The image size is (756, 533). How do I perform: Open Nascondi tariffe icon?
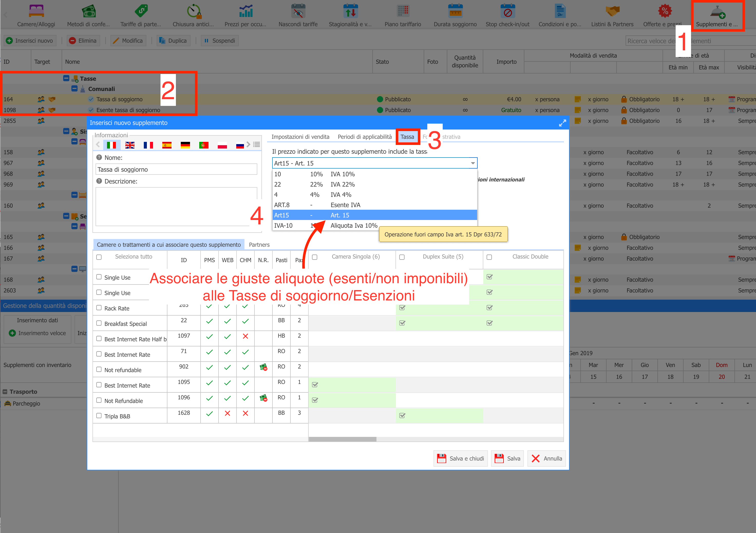[x=298, y=15]
